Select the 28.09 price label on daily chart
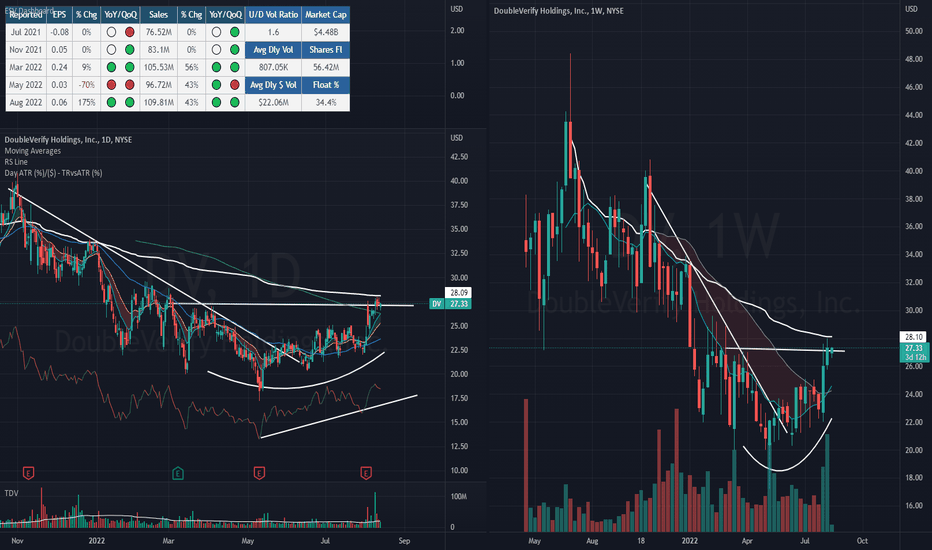 [458, 293]
